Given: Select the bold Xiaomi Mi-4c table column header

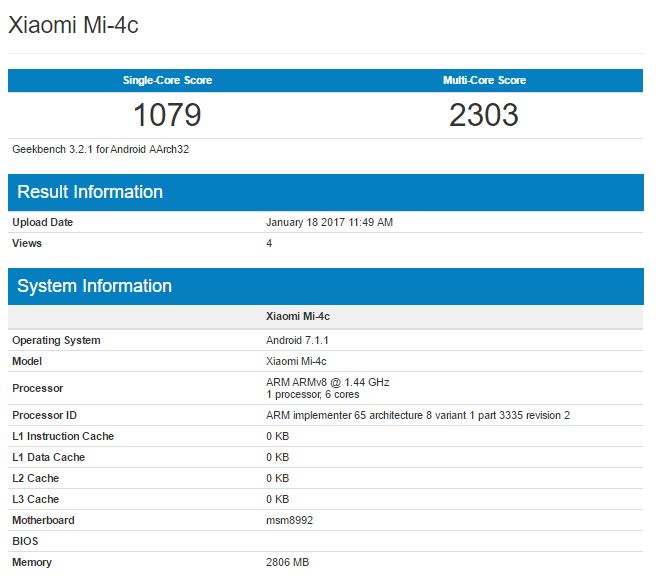Looking at the screenshot, I should [x=298, y=316].
